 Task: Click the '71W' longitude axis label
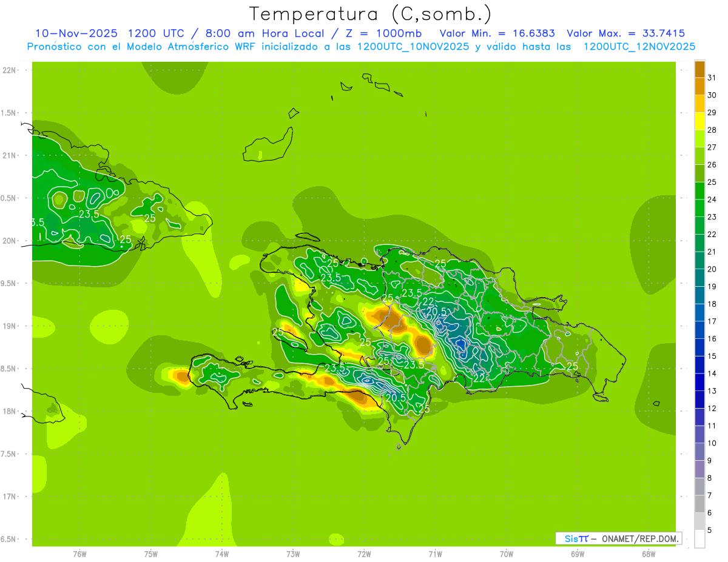point(435,554)
